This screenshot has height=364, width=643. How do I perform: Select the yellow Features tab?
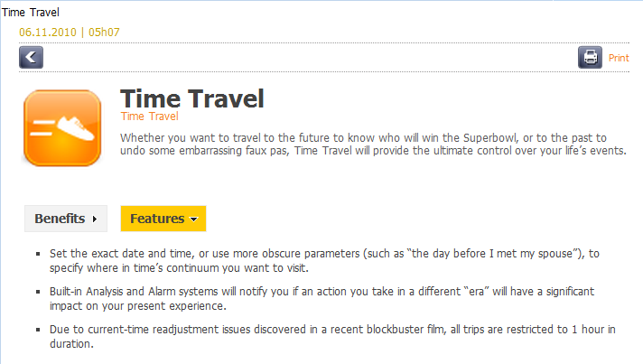[x=163, y=219]
